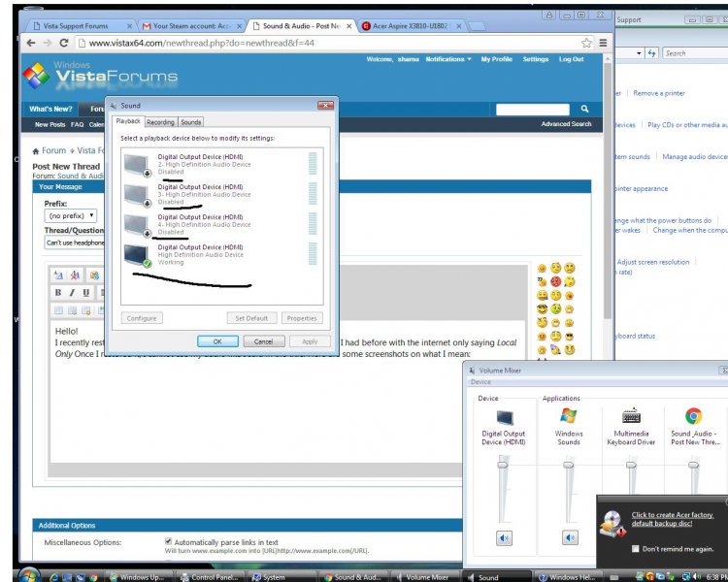The height and width of the screenshot is (582, 728).
Task: Mute Windows Sounds in Volume Mixer
Action: click(x=570, y=538)
